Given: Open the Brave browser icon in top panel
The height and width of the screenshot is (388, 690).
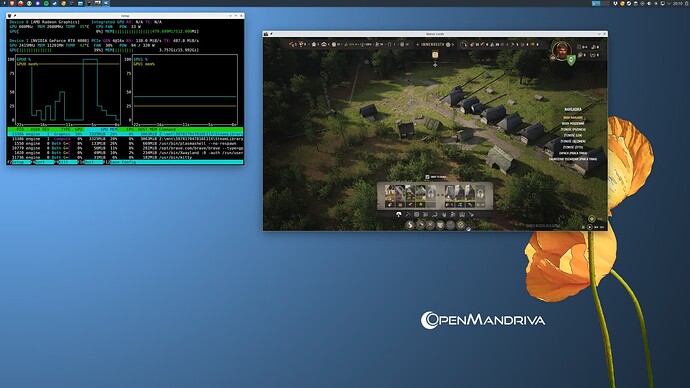Looking at the screenshot, I should (x=12, y=3).
